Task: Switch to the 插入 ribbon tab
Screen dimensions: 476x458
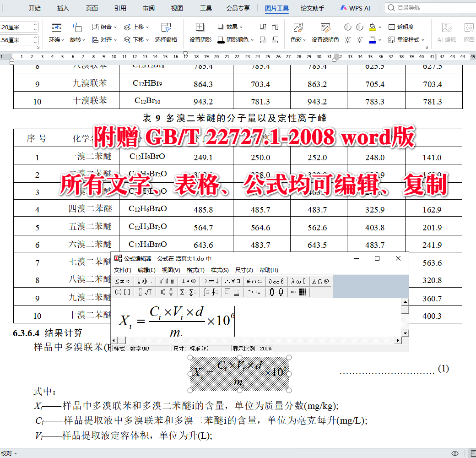Action: [x=63, y=8]
